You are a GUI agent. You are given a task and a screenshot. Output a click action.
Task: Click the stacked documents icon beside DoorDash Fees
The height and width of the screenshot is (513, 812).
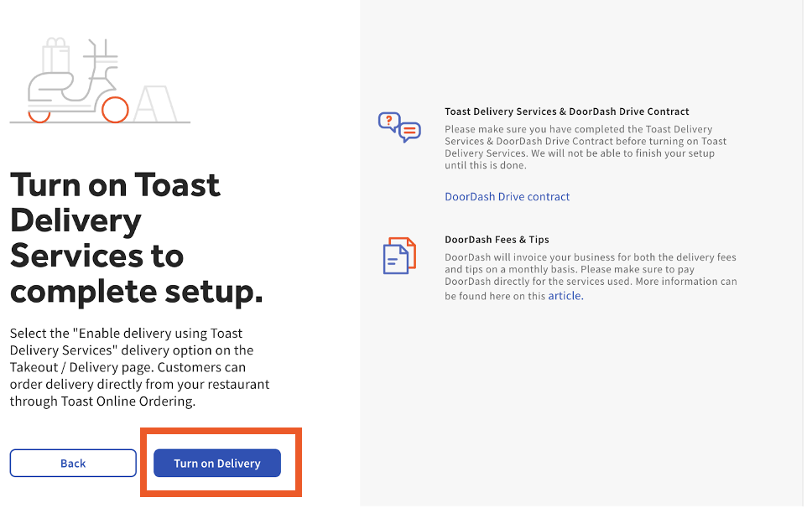399,256
